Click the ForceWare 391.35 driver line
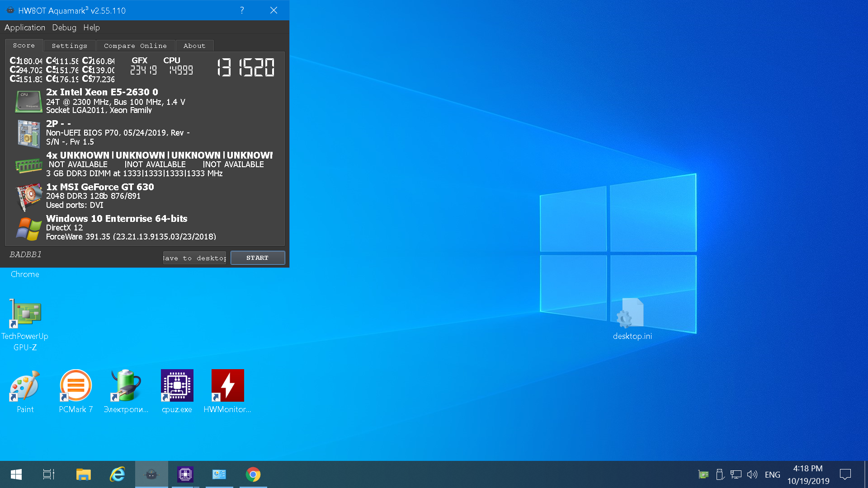Viewport: 868px width, 488px height. (x=131, y=237)
